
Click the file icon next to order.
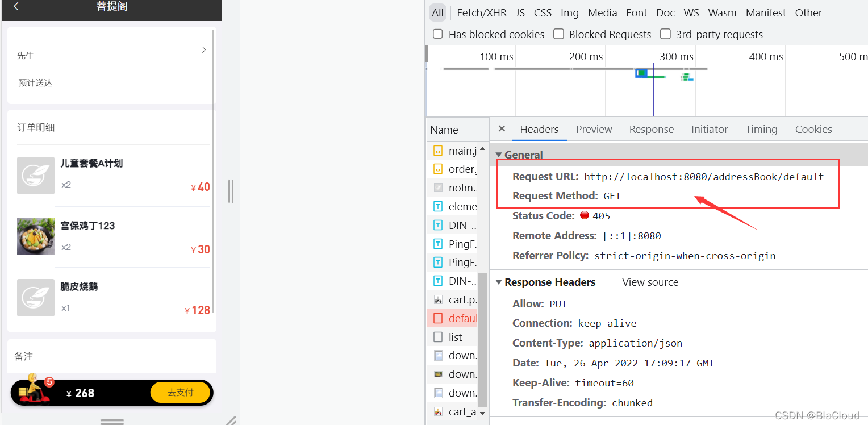click(438, 169)
